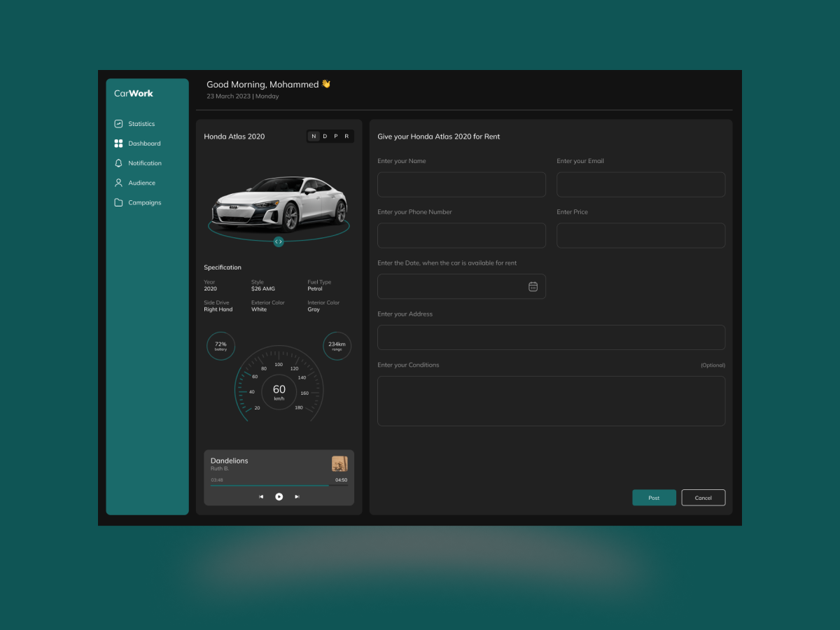Engage reverse by selecting R
Viewport: 840px width, 630px height.
click(345, 136)
